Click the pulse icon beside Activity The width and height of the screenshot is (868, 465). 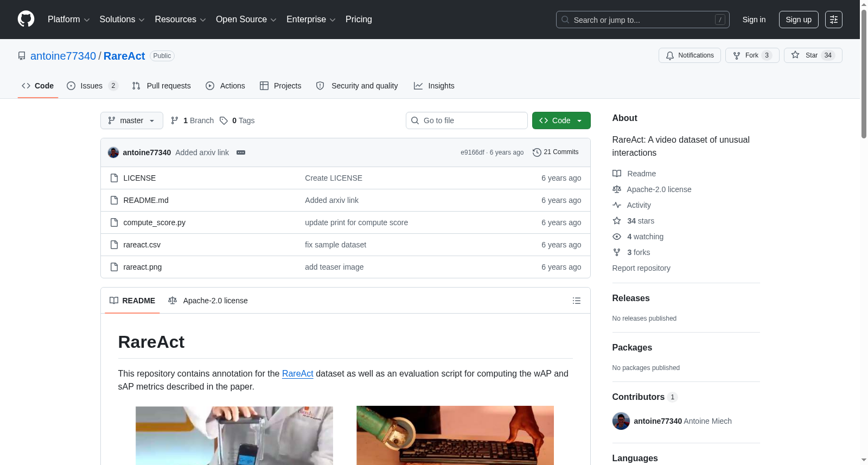[617, 205]
